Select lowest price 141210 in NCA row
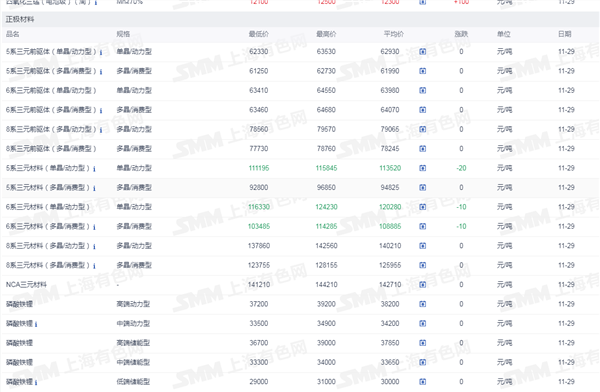600x392 pixels. (x=259, y=284)
